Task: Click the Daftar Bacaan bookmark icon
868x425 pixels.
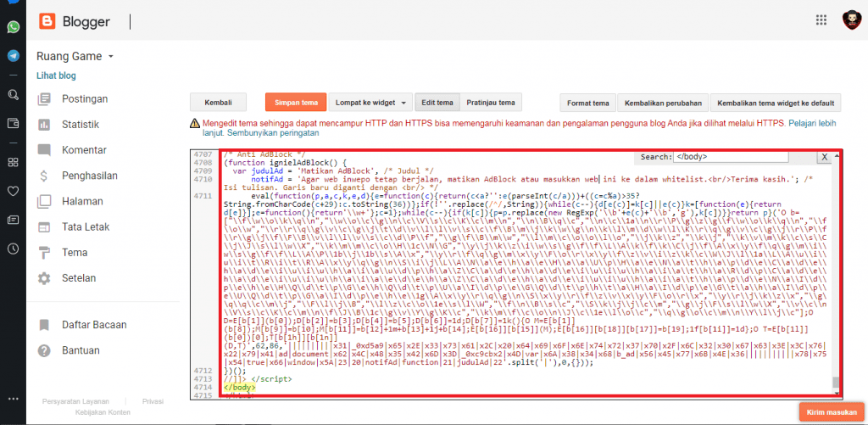Action: [x=44, y=325]
